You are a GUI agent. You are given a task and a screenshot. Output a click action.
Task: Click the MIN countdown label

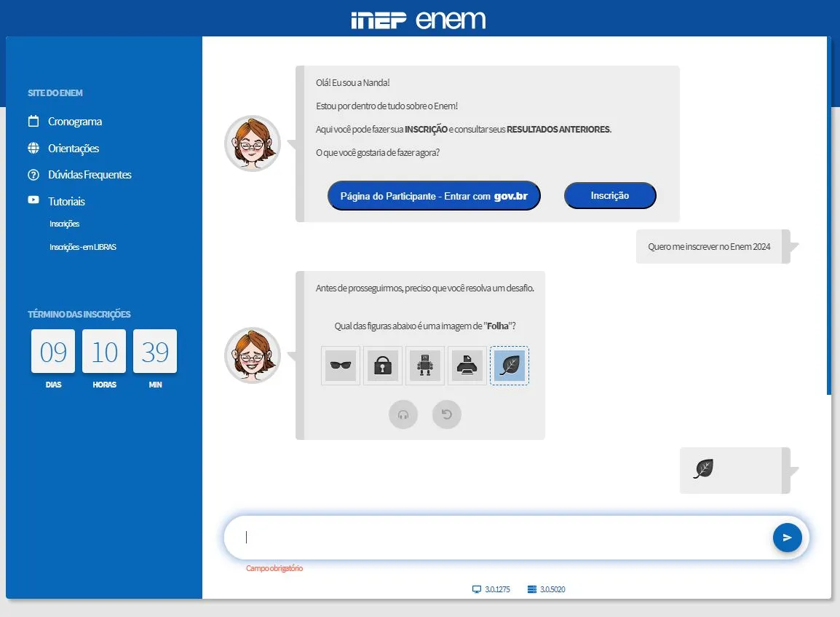tap(155, 385)
